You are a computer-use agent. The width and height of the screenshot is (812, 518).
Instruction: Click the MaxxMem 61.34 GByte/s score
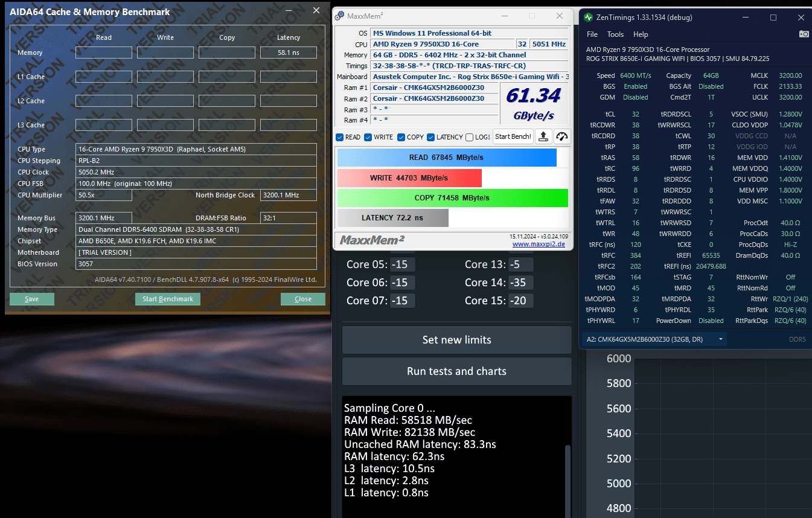534,103
